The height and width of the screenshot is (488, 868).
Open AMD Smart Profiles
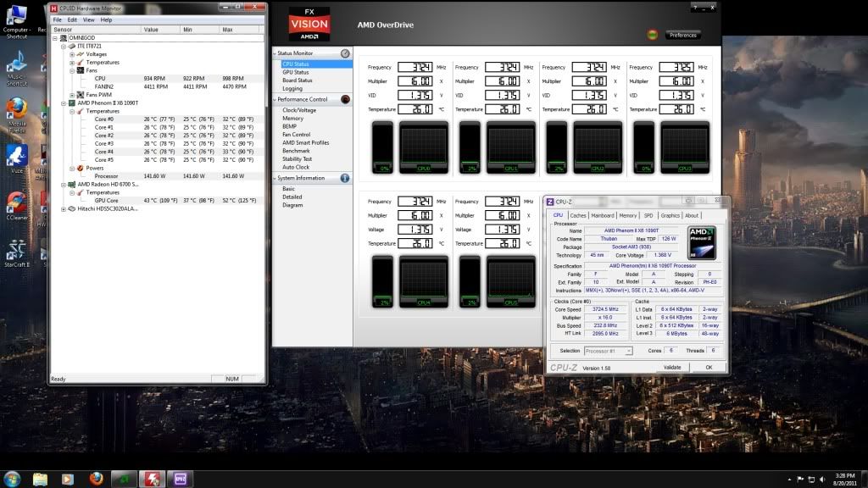point(305,142)
